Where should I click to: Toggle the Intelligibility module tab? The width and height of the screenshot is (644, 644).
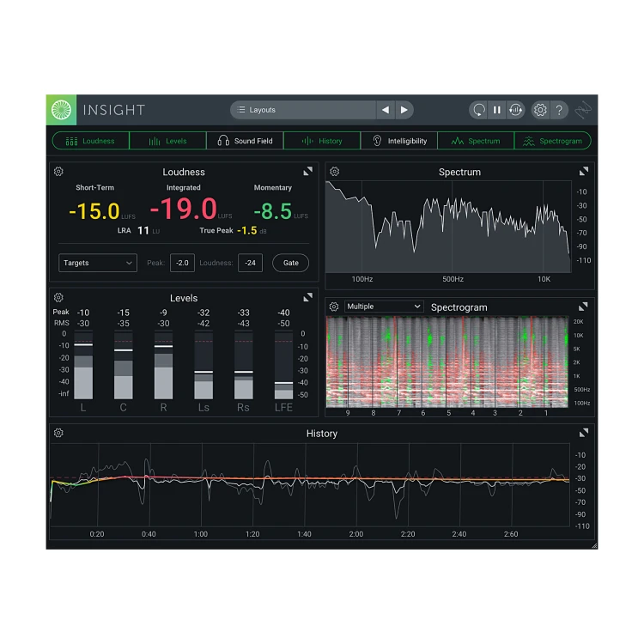point(398,141)
